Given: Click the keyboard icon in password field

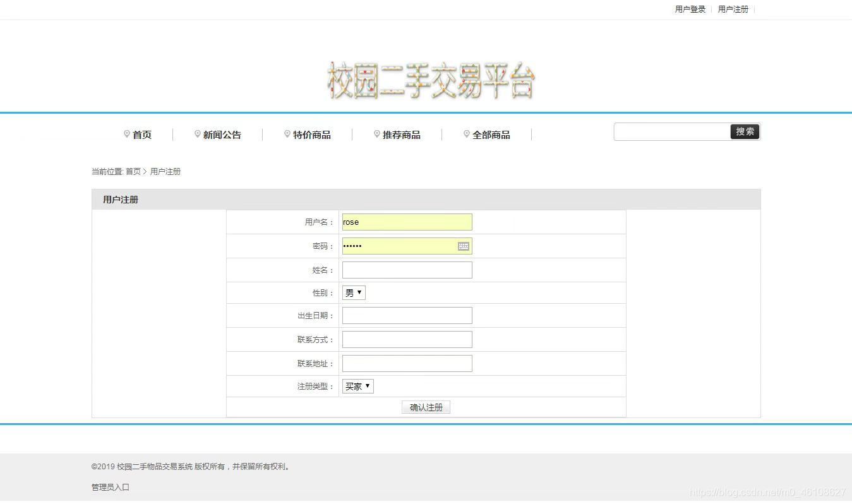Looking at the screenshot, I should click(464, 246).
